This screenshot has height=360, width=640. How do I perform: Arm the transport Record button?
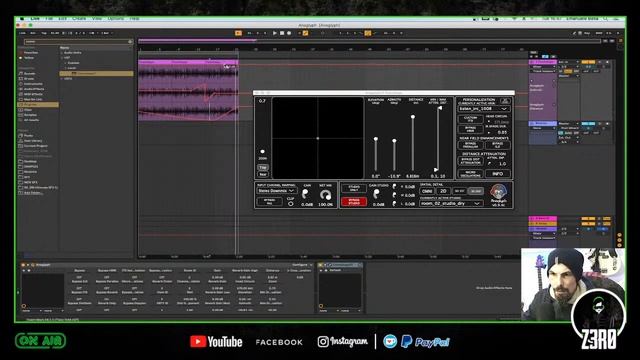pos(289,33)
